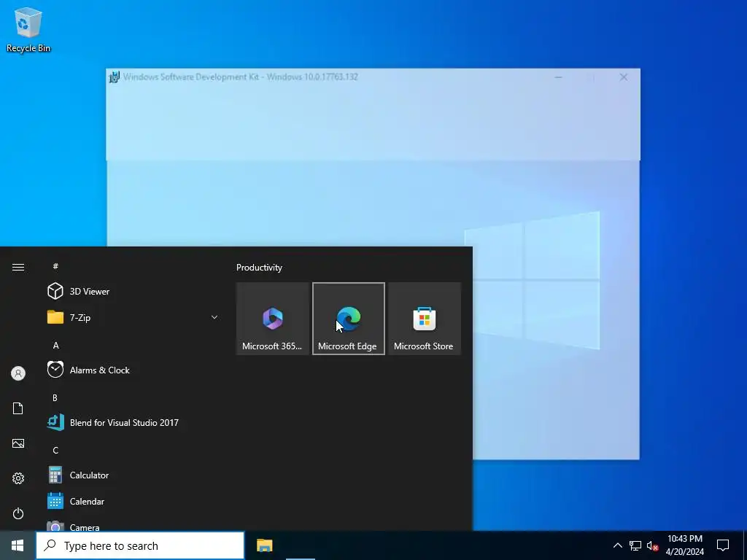Click the 'B' letter group header
The height and width of the screenshot is (560, 747).
pos(55,397)
